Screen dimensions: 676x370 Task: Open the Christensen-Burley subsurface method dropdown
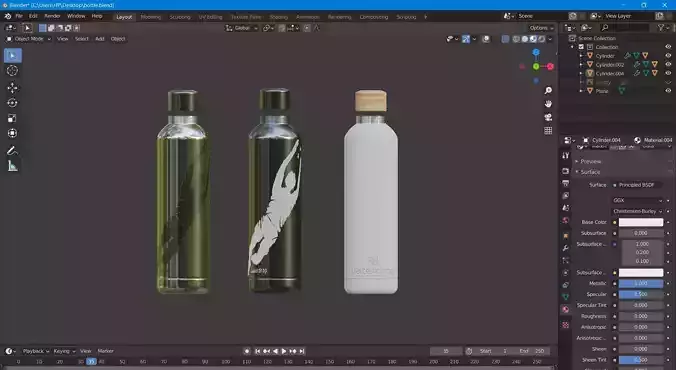tap(638, 211)
